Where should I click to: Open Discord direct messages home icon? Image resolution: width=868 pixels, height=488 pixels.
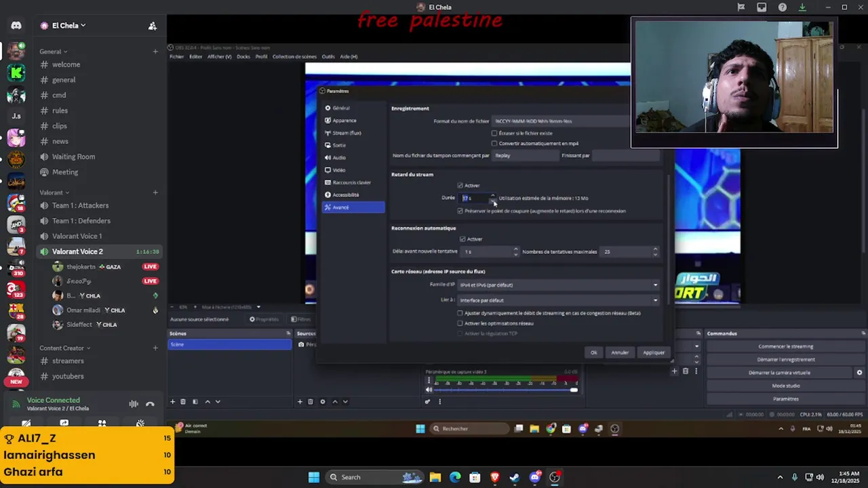coord(16,26)
